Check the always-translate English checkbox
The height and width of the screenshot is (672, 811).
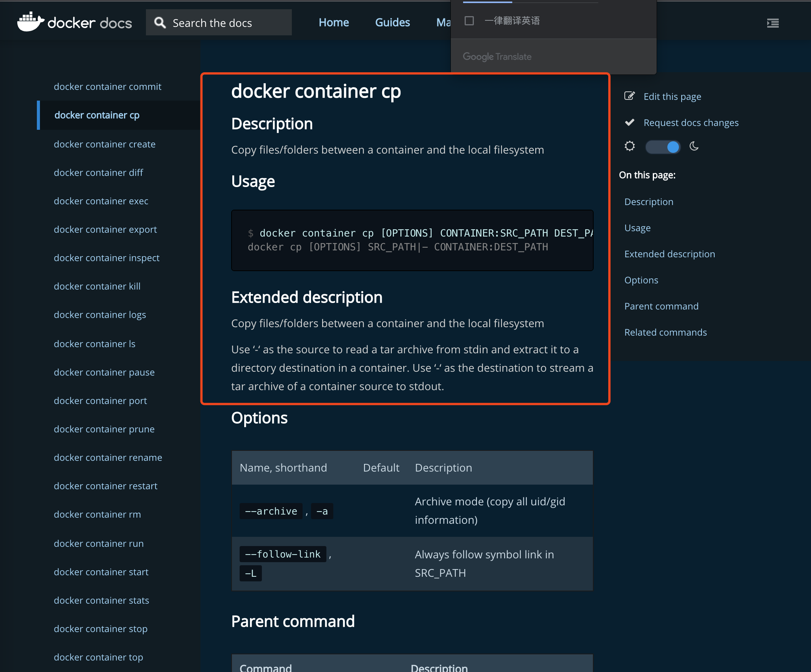(469, 21)
